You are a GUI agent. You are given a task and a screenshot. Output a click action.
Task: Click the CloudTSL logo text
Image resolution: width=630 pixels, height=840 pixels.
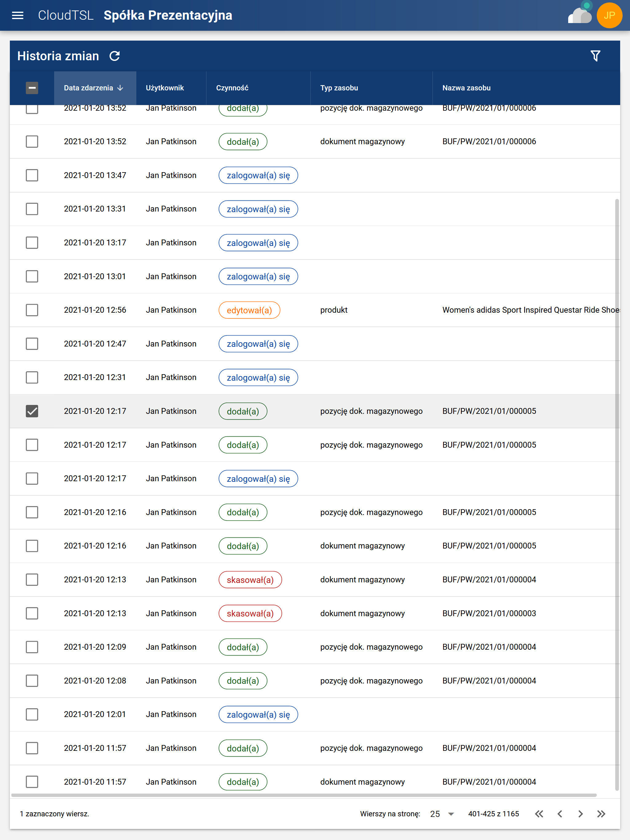[66, 15]
